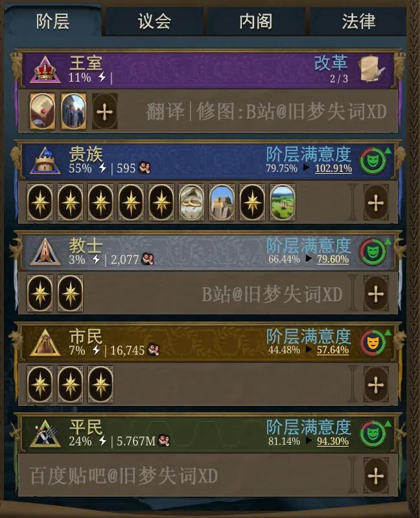Image resolution: width=420 pixels, height=518 pixels.
Task: Click the 贵族 castle estate icon
Action: (45, 161)
